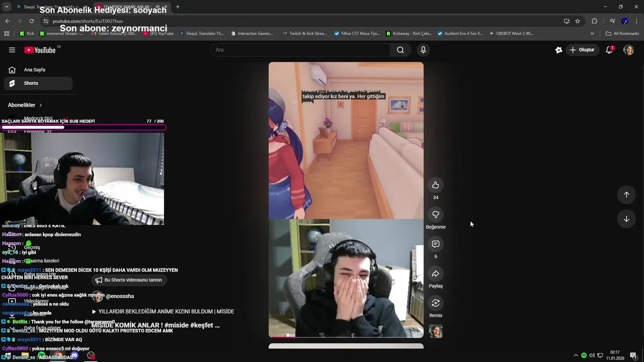The image size is (644, 362).
Task: Reload the page
Action: click(x=31, y=21)
